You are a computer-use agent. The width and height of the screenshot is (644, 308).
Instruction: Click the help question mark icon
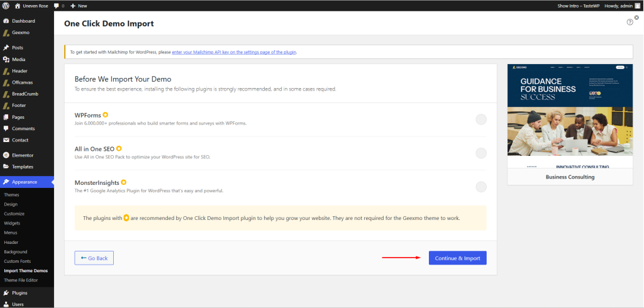pyautogui.click(x=630, y=22)
